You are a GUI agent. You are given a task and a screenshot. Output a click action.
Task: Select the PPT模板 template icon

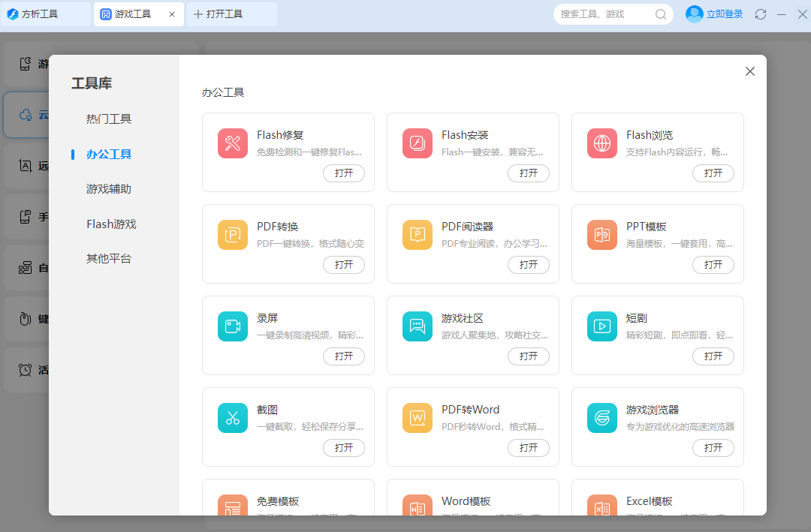[601, 235]
